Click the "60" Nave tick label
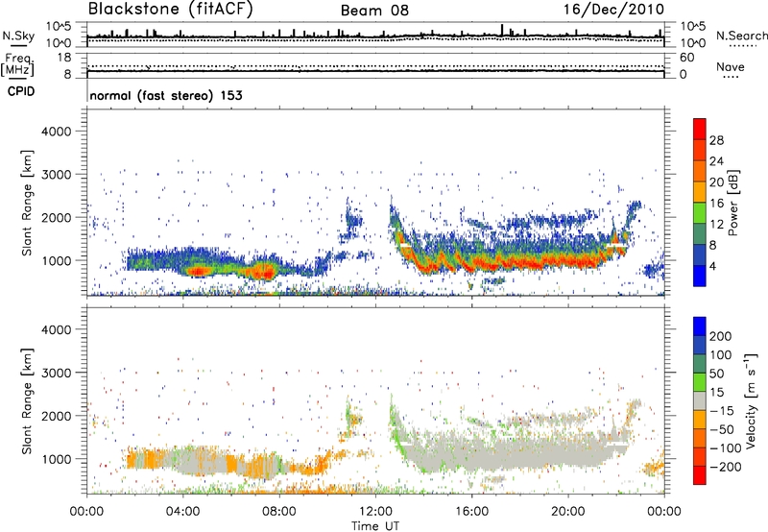The height and width of the screenshot is (532, 768). coord(686,58)
